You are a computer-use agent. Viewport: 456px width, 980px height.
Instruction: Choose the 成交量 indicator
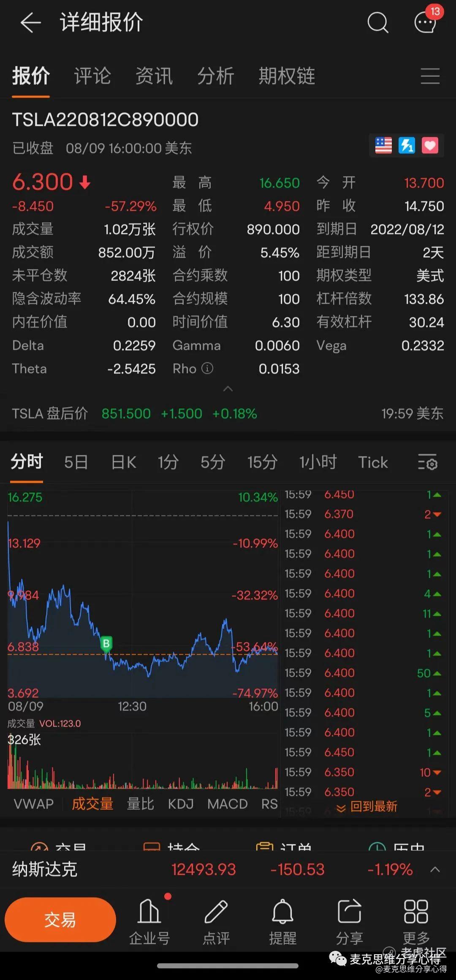tap(92, 803)
